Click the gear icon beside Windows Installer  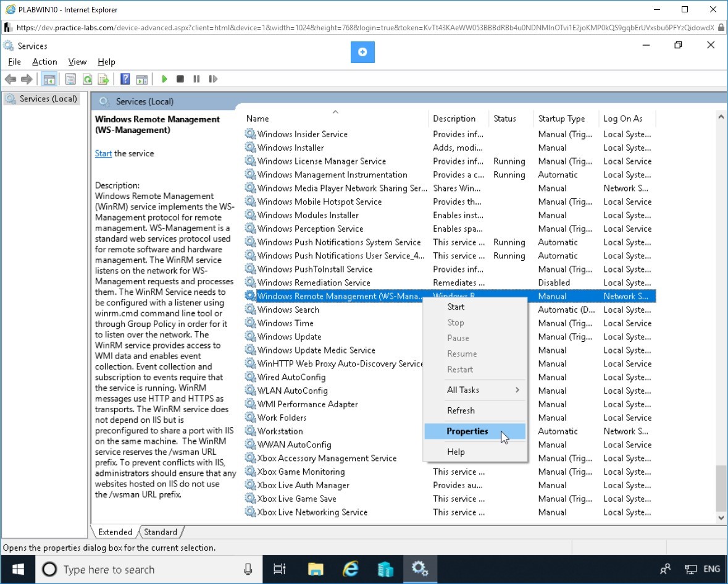point(250,147)
